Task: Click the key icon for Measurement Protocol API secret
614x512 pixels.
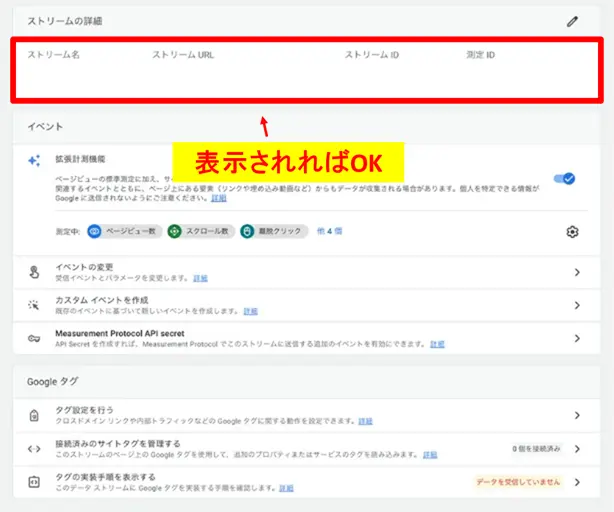Action: click(x=34, y=338)
